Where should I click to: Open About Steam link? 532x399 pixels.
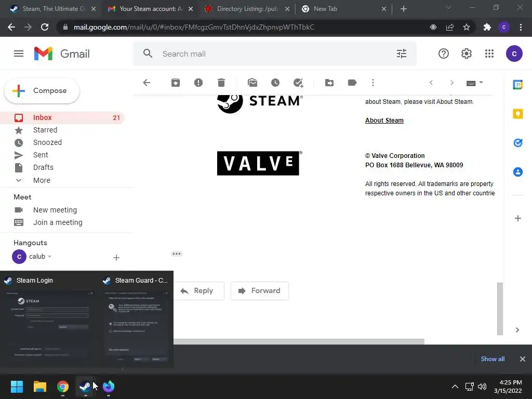[x=384, y=121]
